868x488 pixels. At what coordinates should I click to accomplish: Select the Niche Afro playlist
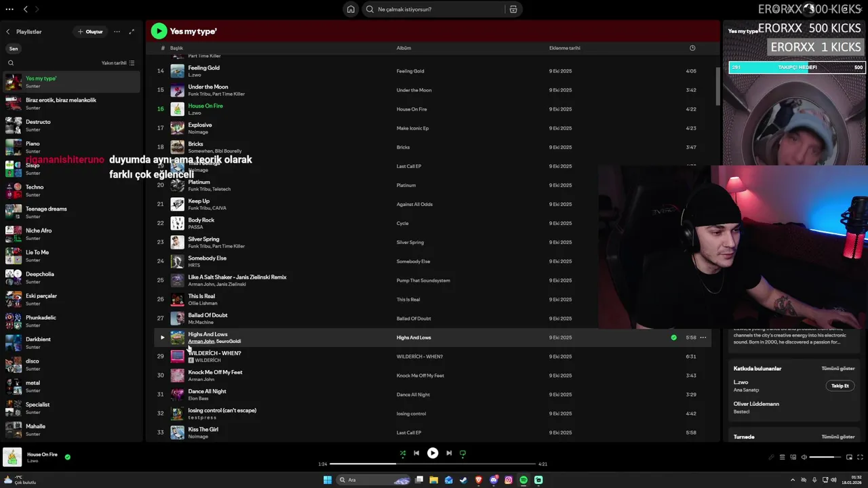pyautogui.click(x=71, y=233)
